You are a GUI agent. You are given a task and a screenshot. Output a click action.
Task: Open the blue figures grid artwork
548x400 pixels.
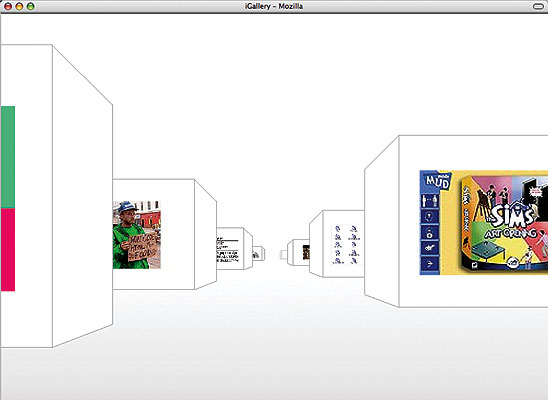tap(347, 245)
